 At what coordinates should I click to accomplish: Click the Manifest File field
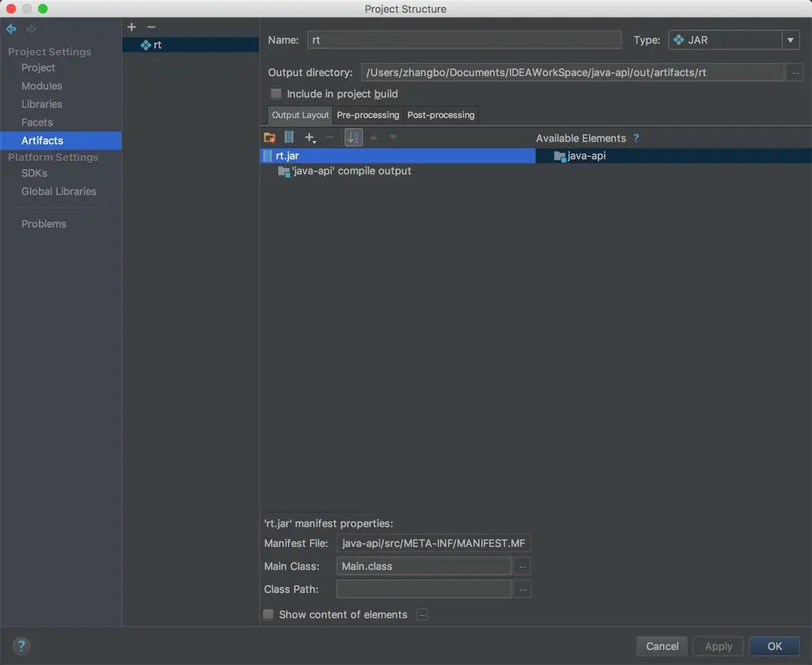(x=434, y=544)
